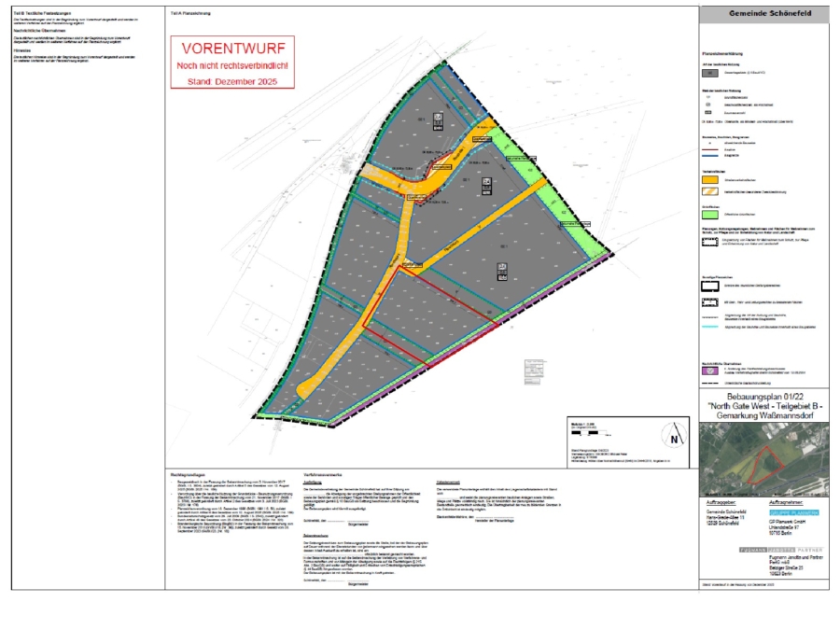Click the green public green space swatch

(710, 215)
